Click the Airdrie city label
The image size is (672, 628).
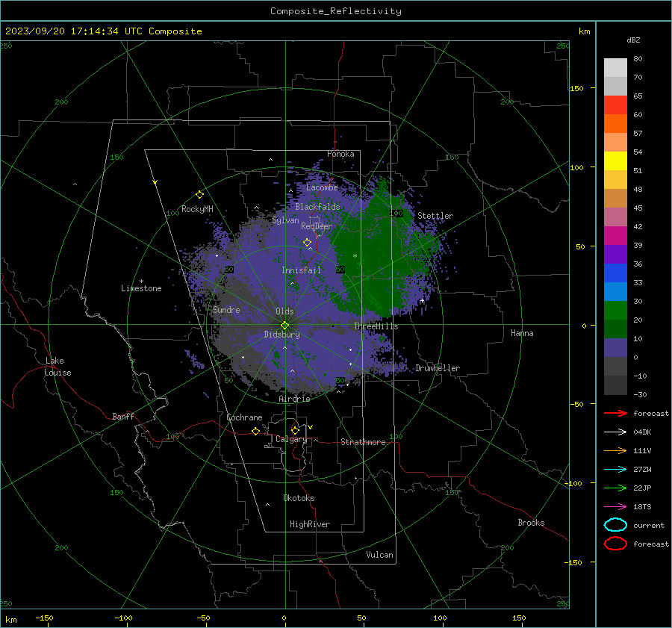click(x=294, y=399)
